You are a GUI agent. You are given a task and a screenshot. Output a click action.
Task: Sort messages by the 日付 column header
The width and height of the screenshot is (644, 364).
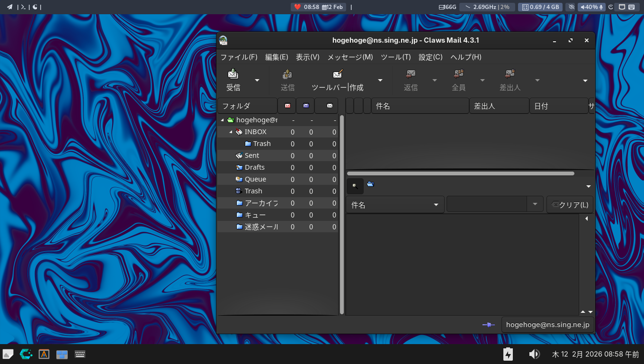(559, 106)
